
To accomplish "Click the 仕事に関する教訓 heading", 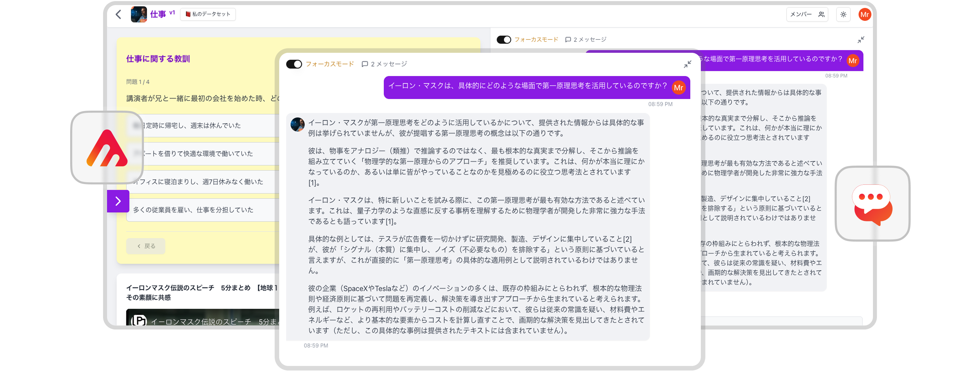I will pyautogui.click(x=158, y=59).
